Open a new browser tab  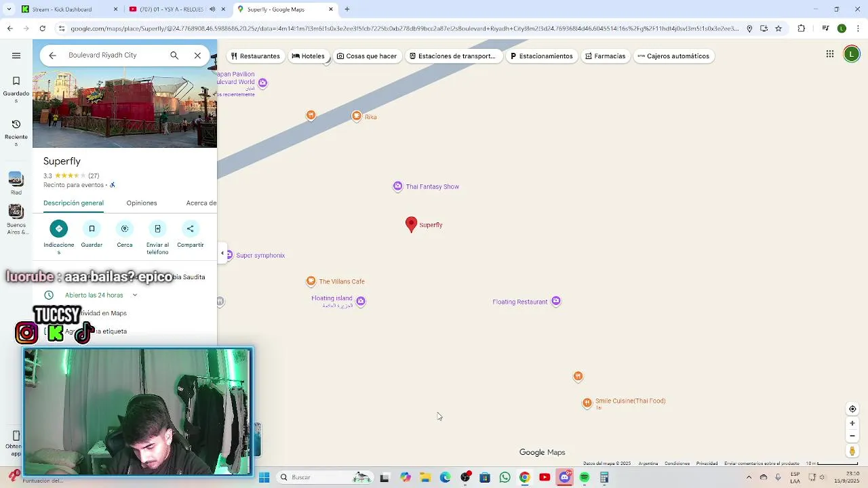[347, 9]
